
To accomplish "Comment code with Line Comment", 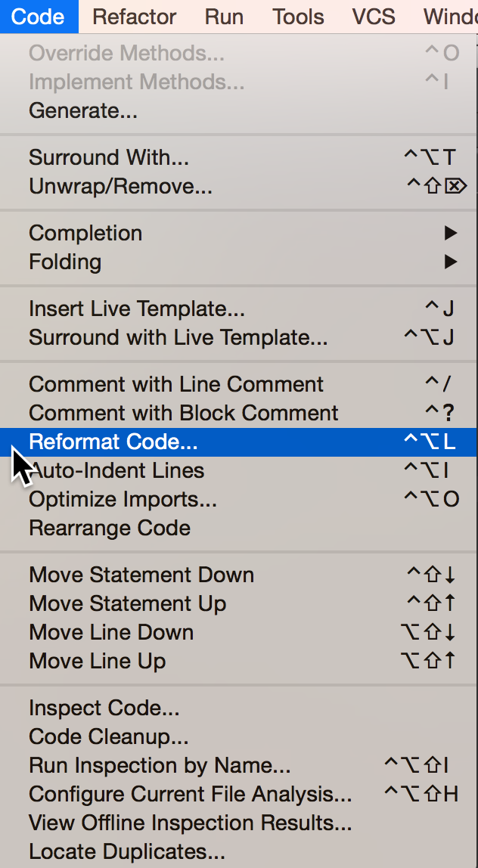I will click(175, 384).
